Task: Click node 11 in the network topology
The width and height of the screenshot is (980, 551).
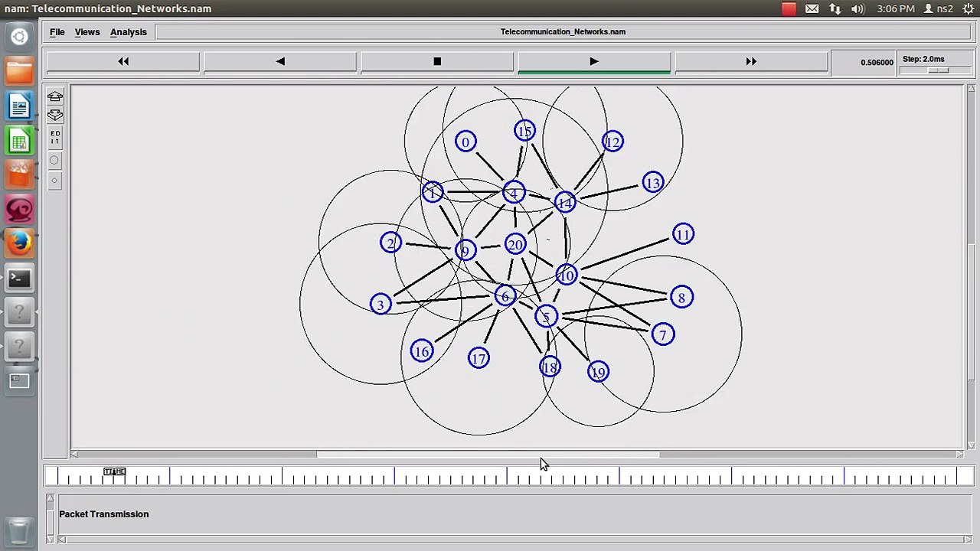Action: [x=683, y=234]
